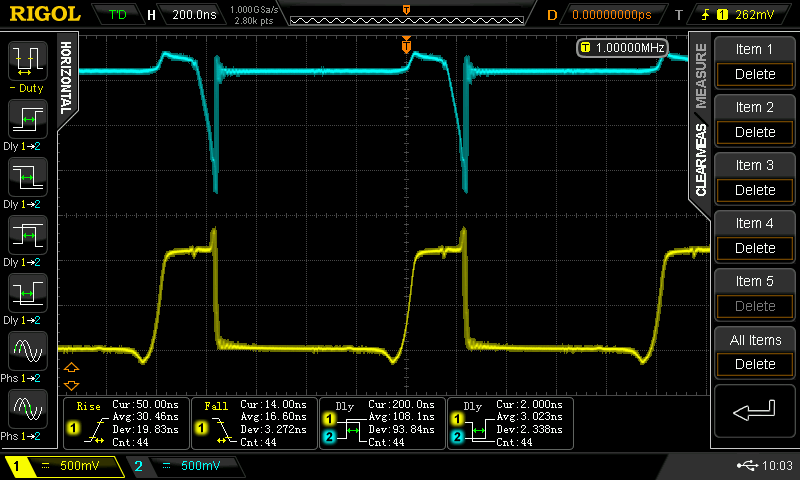
Task: Click the Dev:93.84ns value
Action: click(x=402, y=430)
